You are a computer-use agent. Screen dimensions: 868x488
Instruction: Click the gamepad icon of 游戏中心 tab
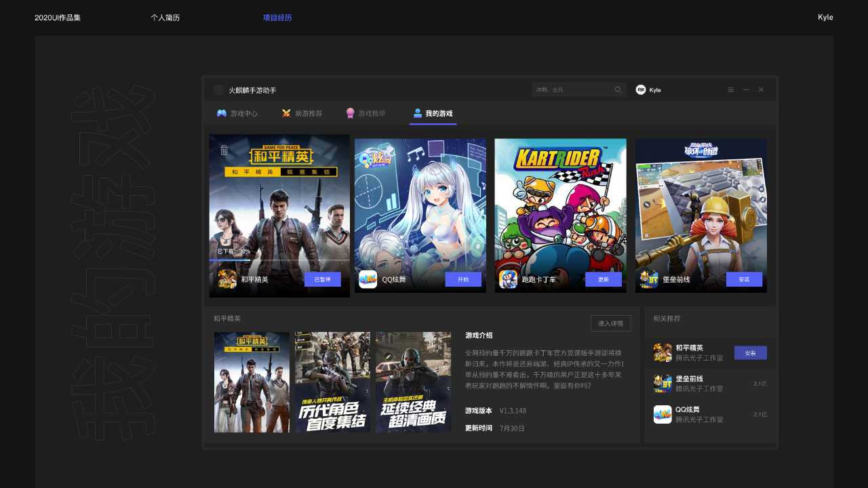coord(222,113)
